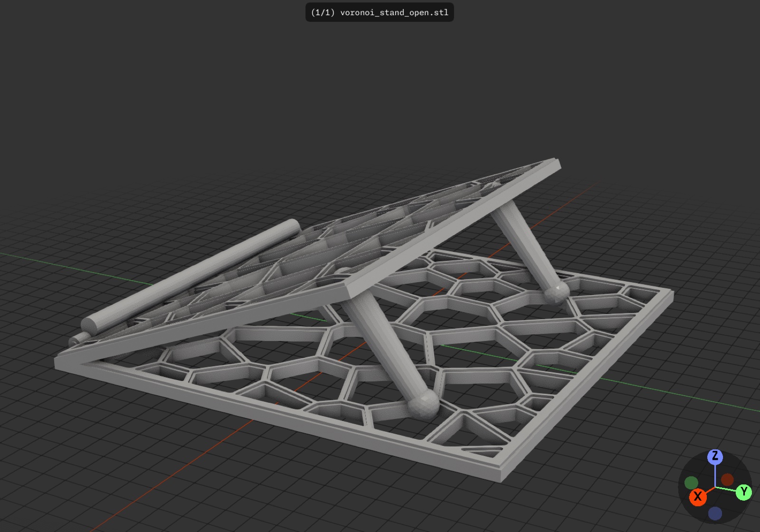Viewport: 760px width, 532px height.
Task: Snap view to the blue Z axis
Action: tap(715, 457)
